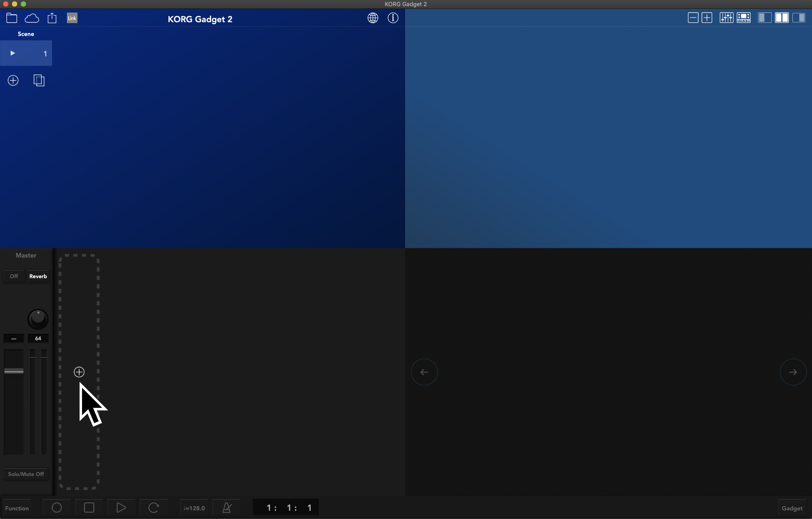This screenshot has height=519, width=812.
Task: Click the position counter display
Action: pyautogui.click(x=286, y=508)
